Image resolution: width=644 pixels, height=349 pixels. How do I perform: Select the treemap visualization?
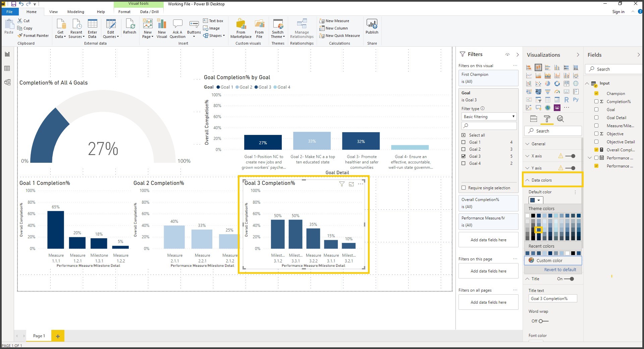click(x=567, y=83)
